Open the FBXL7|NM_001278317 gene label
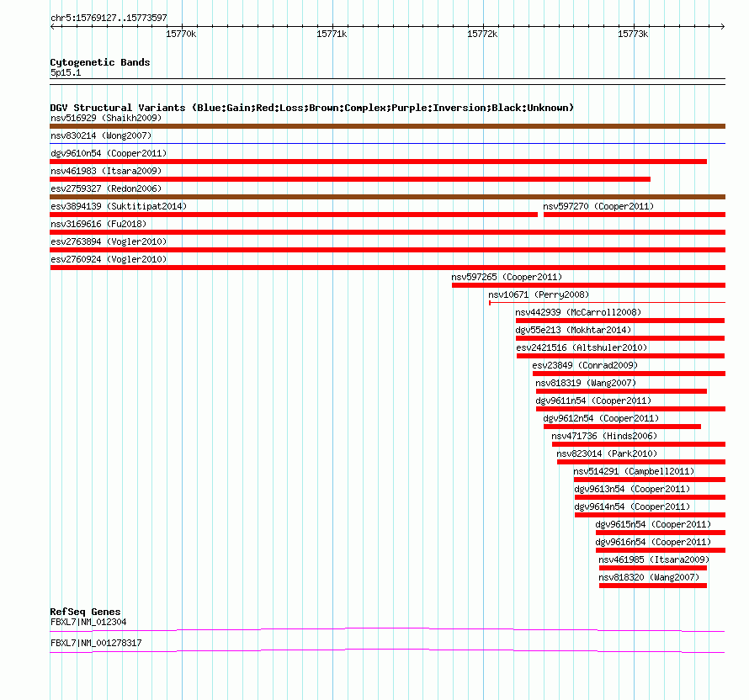749x700 pixels. [96, 643]
